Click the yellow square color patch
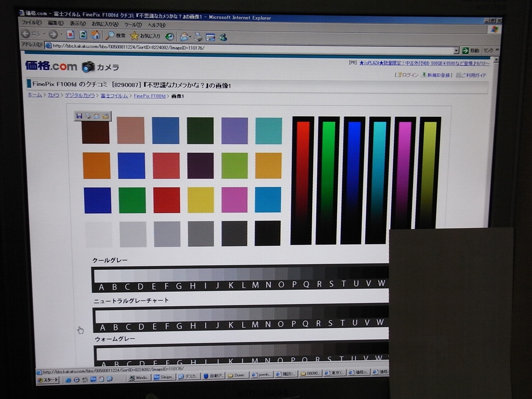This screenshot has width=532, height=399. coord(201,200)
